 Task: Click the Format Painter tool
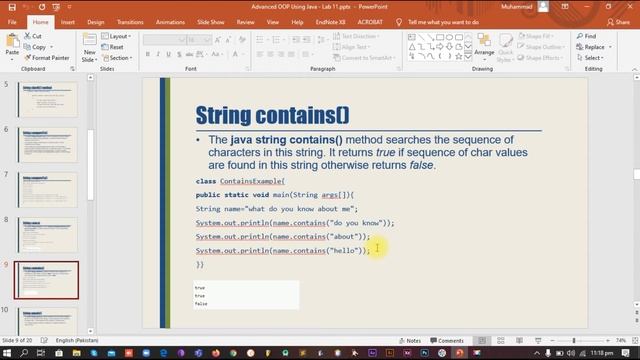[47, 58]
